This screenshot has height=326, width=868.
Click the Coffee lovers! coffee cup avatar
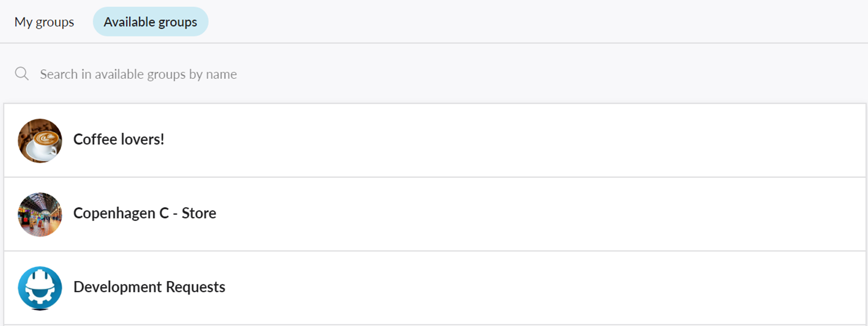pos(40,141)
